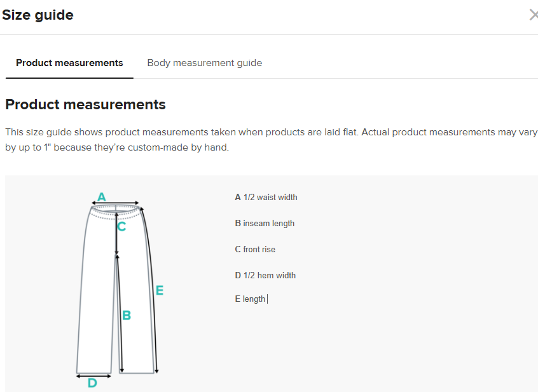538x392 pixels.
Task: Click the teal C rise marker
Action: pyautogui.click(x=122, y=226)
